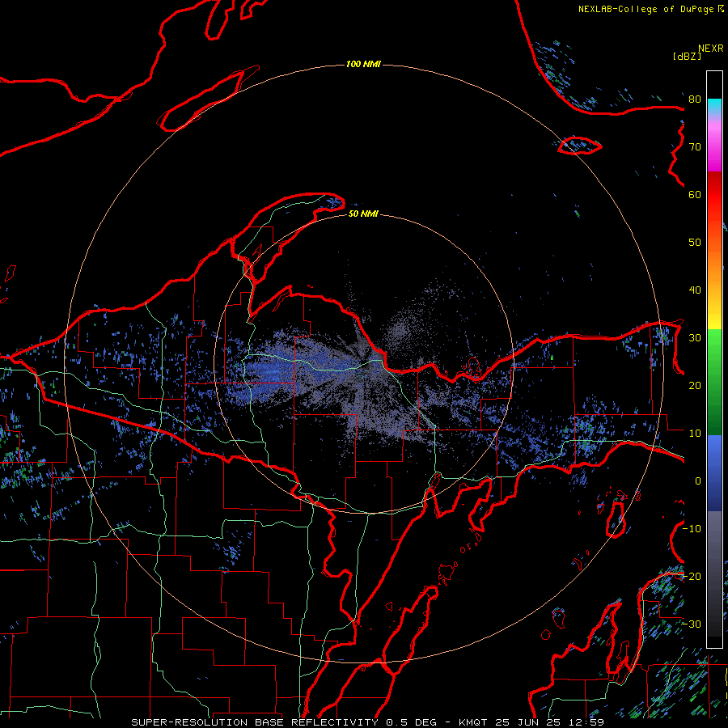The image size is (728, 728).
Task: Click the -20 value on dBZ scale
Action: point(692,576)
